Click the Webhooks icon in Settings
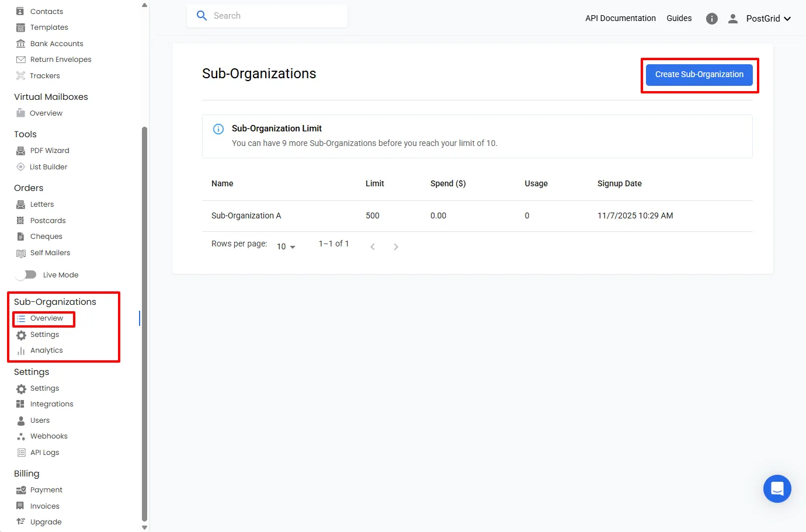 pyautogui.click(x=21, y=436)
